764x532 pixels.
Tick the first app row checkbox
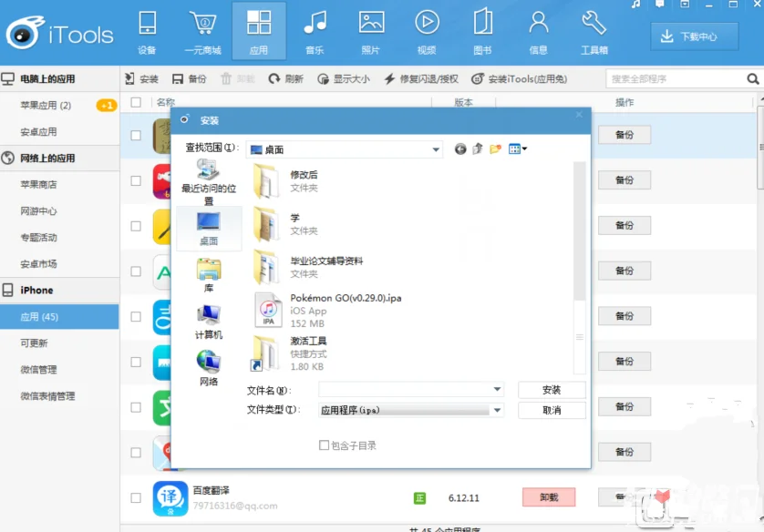tap(136, 136)
